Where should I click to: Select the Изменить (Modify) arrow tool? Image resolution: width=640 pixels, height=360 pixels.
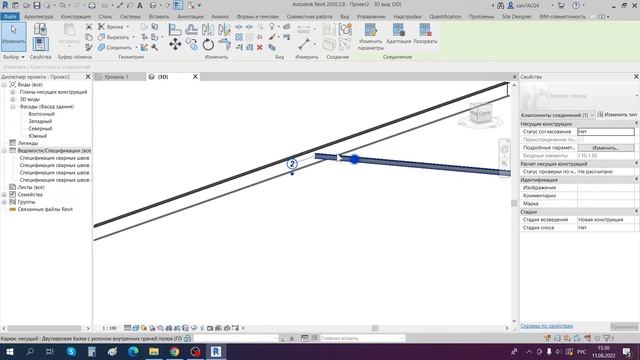(14, 37)
